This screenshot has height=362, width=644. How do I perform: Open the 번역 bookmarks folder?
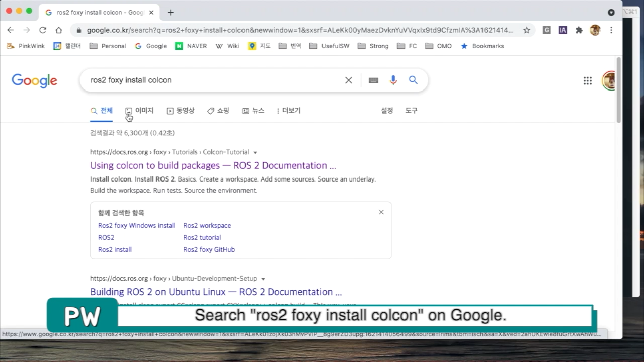pos(290,46)
